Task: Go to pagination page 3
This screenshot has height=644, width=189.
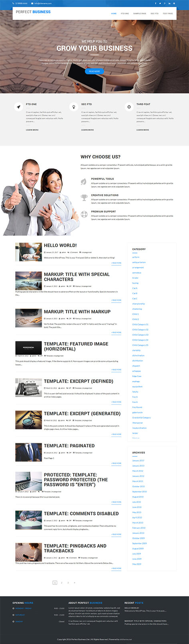Action: tap(68, 583)
